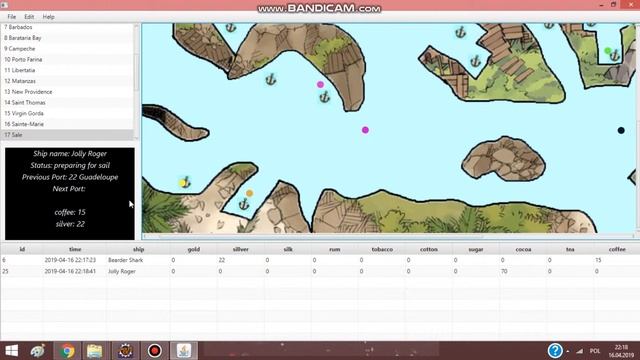The width and height of the screenshot is (640, 360).
Task: Click the orange ship dot
Action: [249, 193]
